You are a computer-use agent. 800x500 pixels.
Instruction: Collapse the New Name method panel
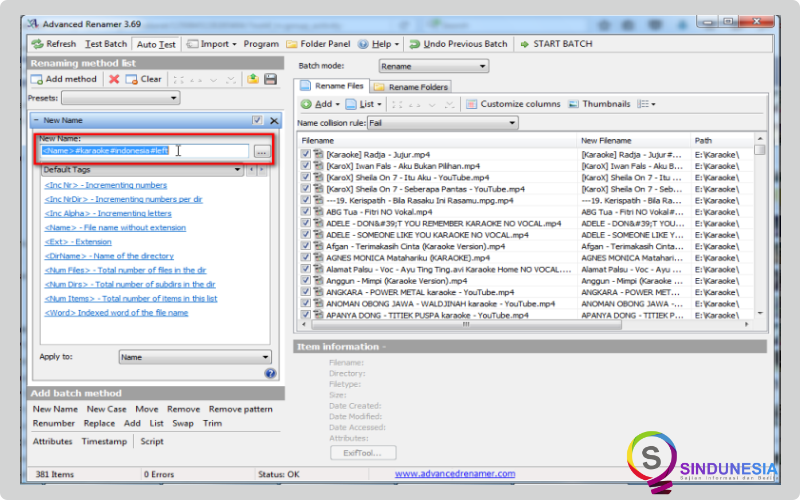click(36, 120)
